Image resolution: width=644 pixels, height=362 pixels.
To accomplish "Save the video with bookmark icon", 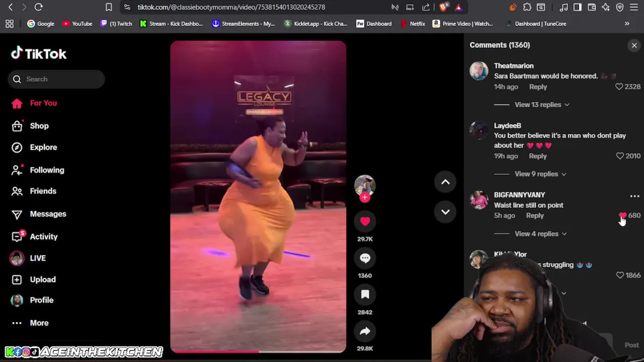I will 365,295.
